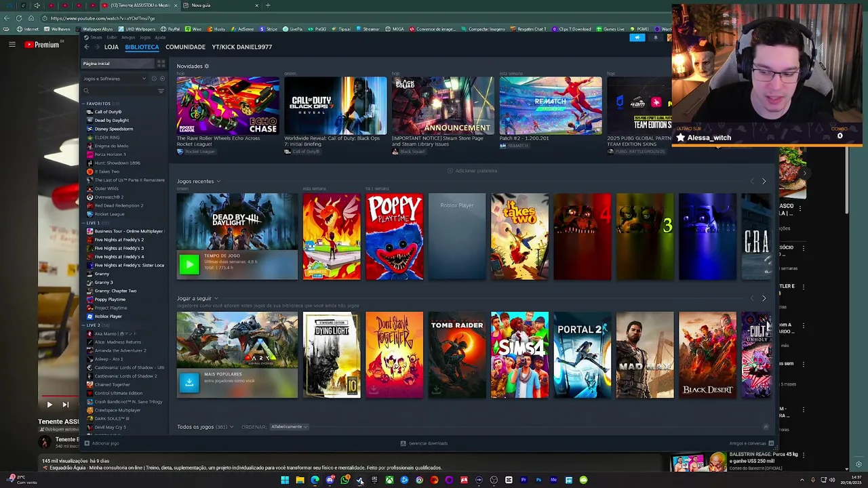Select Rocket League in library list
This screenshot has height=488, width=868.
coord(109,214)
